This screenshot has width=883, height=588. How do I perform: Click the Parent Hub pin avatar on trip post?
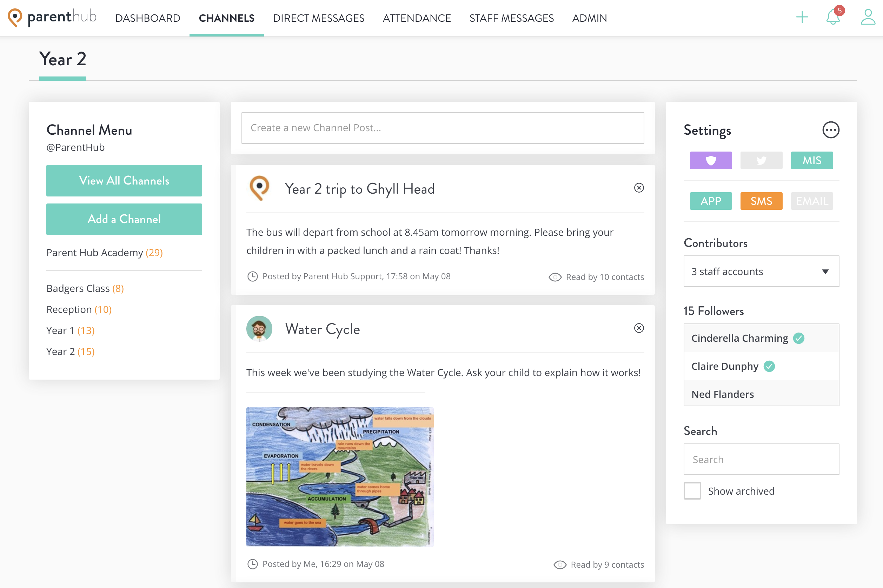pos(260,188)
